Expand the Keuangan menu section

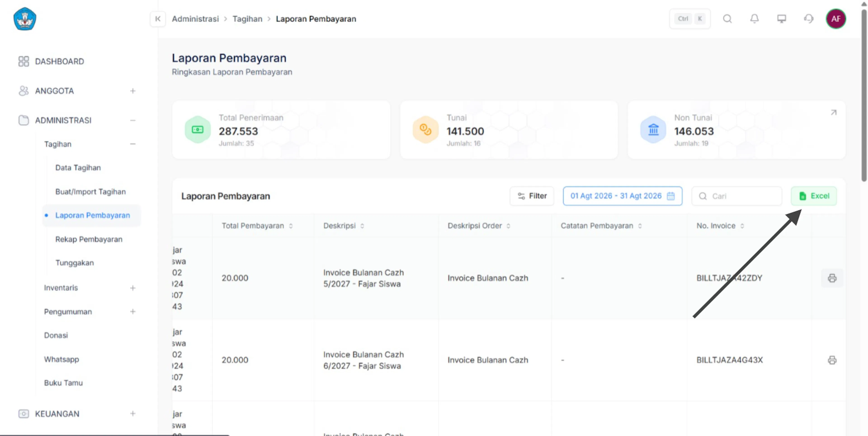[133, 414]
